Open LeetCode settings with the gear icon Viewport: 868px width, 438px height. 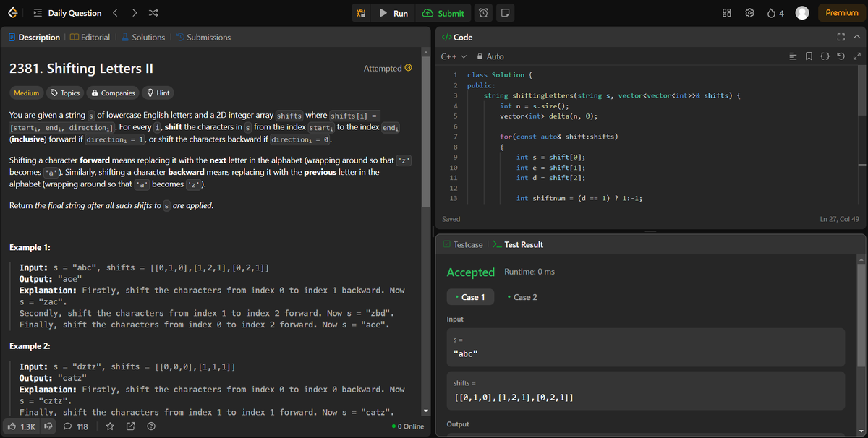[749, 12]
